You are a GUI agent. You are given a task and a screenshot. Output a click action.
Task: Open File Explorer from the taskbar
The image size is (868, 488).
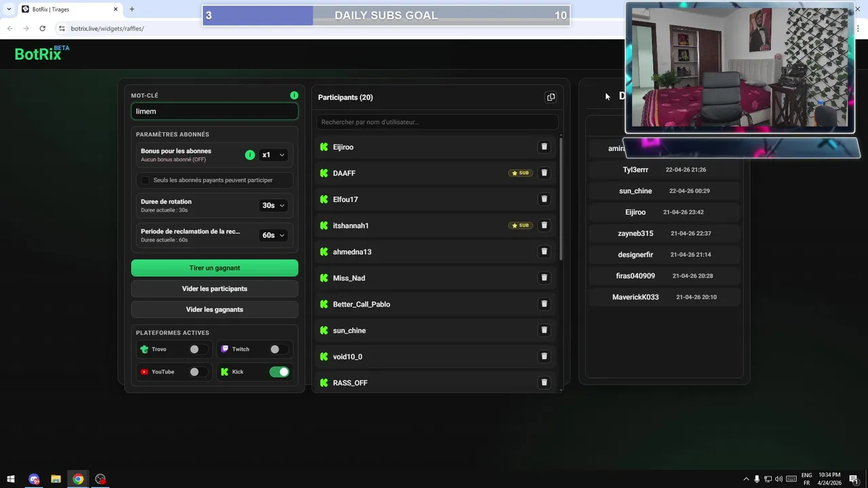(56, 479)
